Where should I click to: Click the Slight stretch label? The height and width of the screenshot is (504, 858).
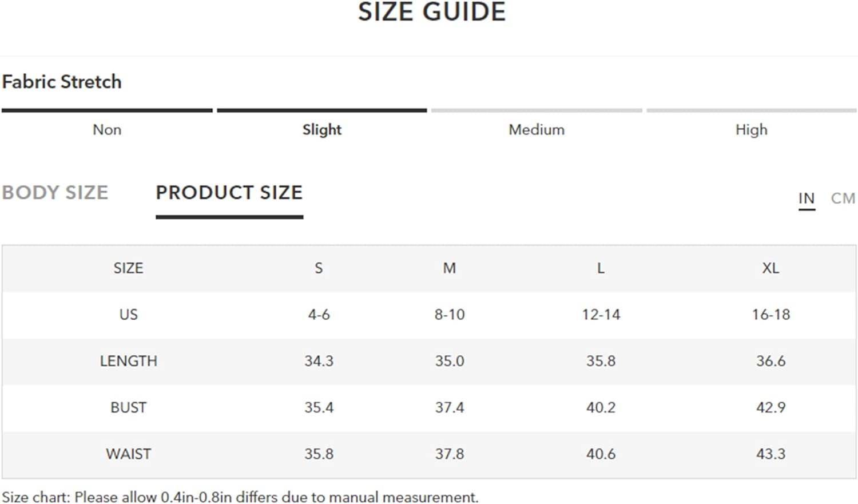point(322,130)
